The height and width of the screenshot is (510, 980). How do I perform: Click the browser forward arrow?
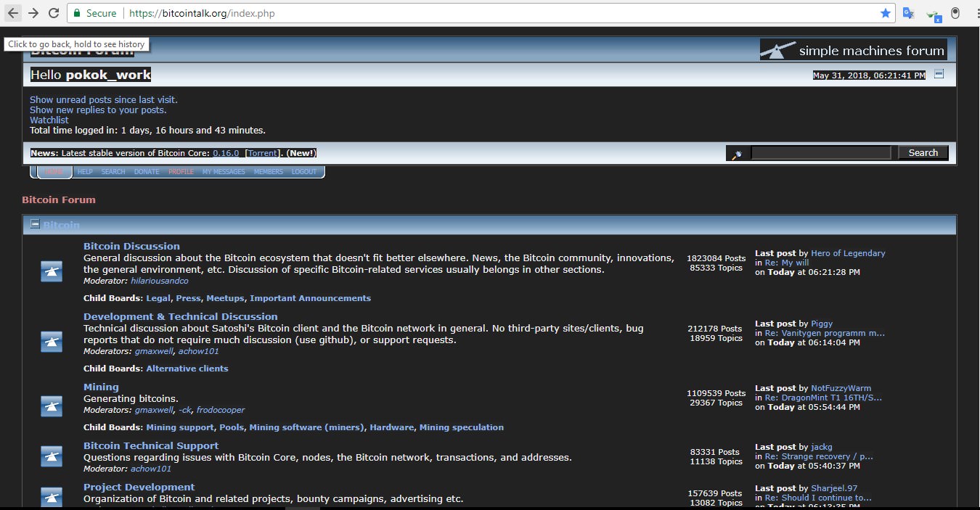tap(33, 13)
